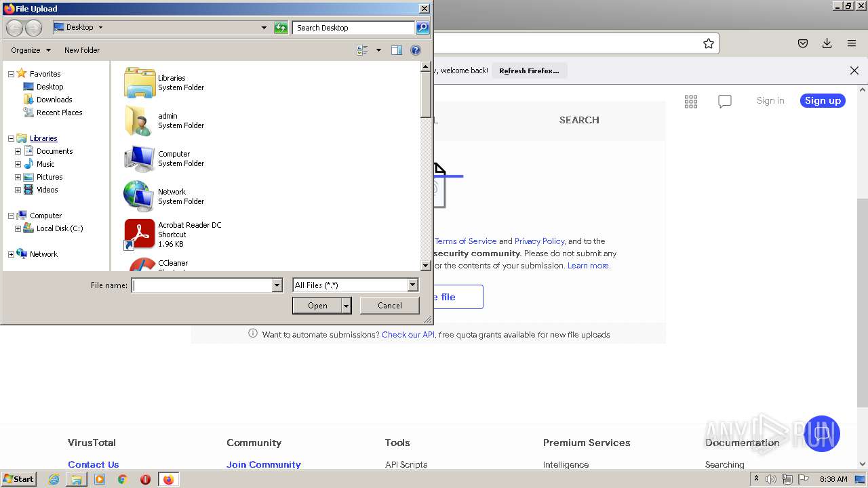Expand the Documents library node
This screenshot has height=488, width=868.
pyautogui.click(x=18, y=151)
